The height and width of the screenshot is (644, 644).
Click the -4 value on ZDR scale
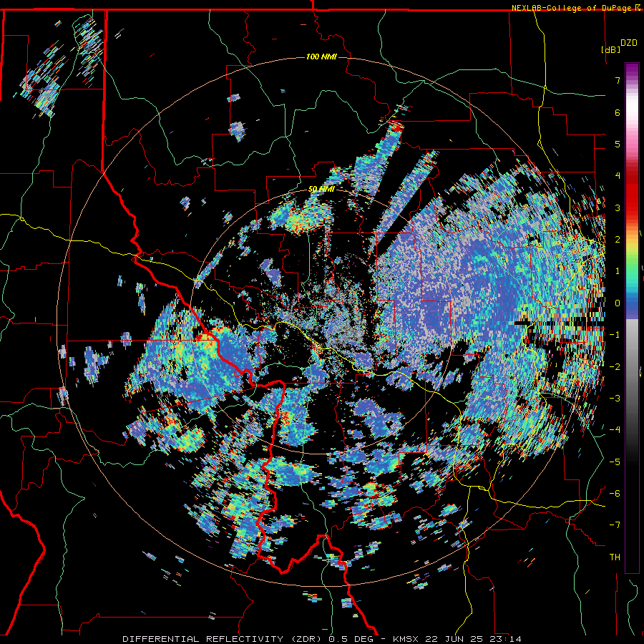[x=615, y=429]
